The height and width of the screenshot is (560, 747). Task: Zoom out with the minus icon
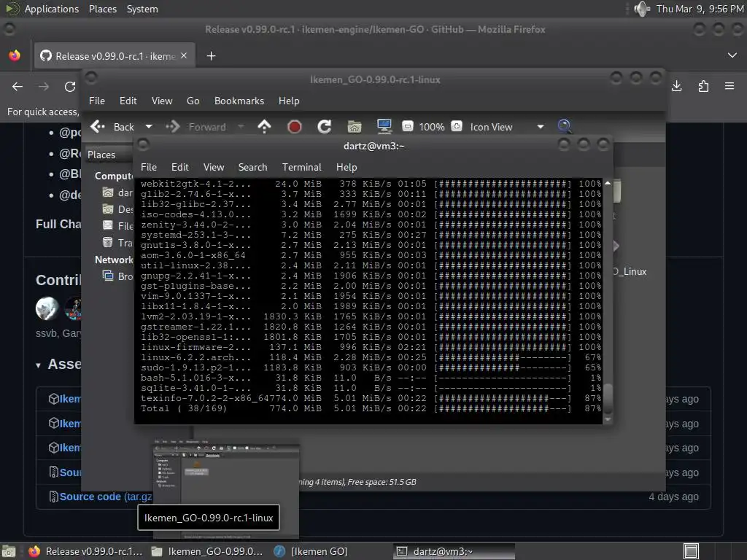tap(407, 126)
